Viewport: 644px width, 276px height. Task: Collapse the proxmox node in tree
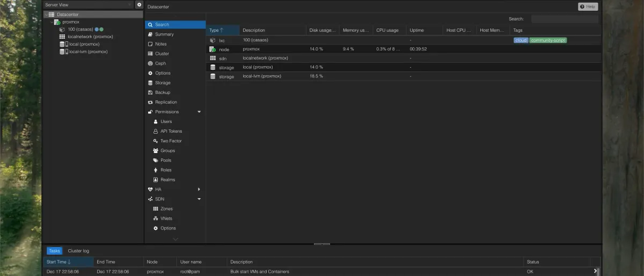pos(52,22)
